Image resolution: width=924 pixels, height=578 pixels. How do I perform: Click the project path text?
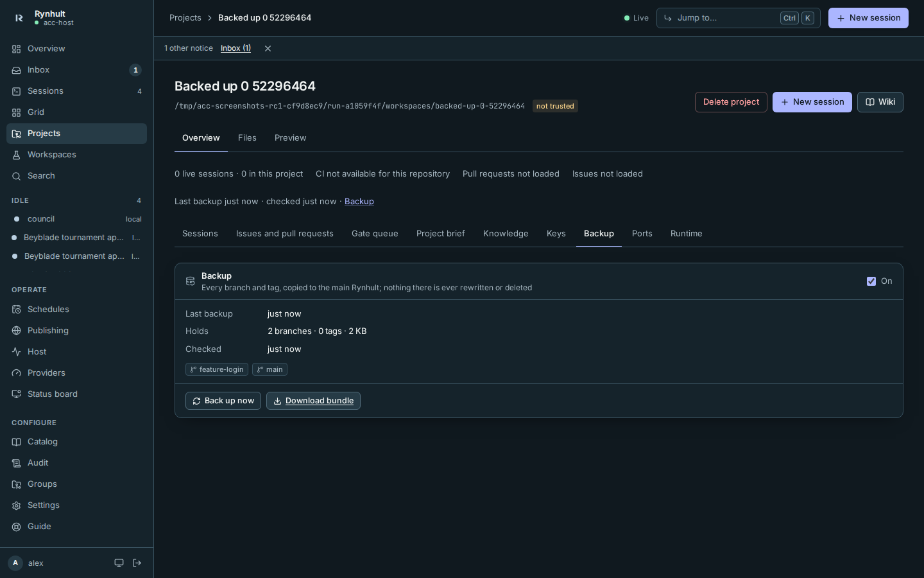click(x=350, y=106)
